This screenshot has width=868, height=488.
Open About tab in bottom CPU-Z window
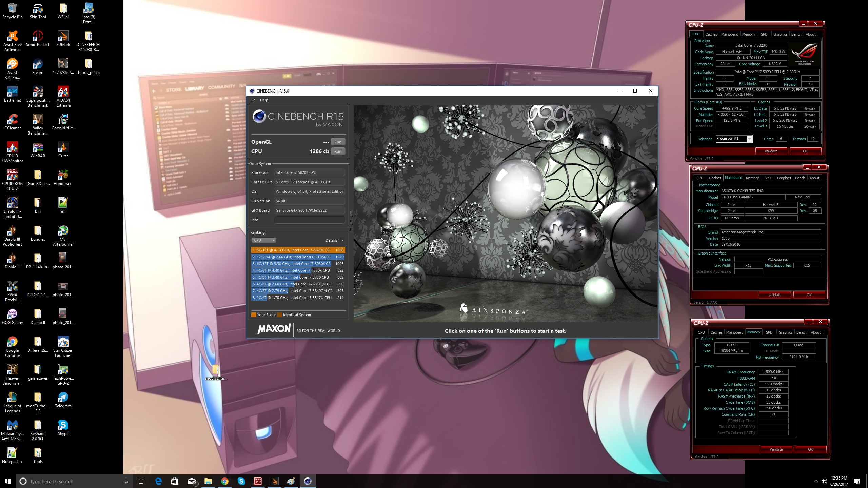pyautogui.click(x=815, y=332)
